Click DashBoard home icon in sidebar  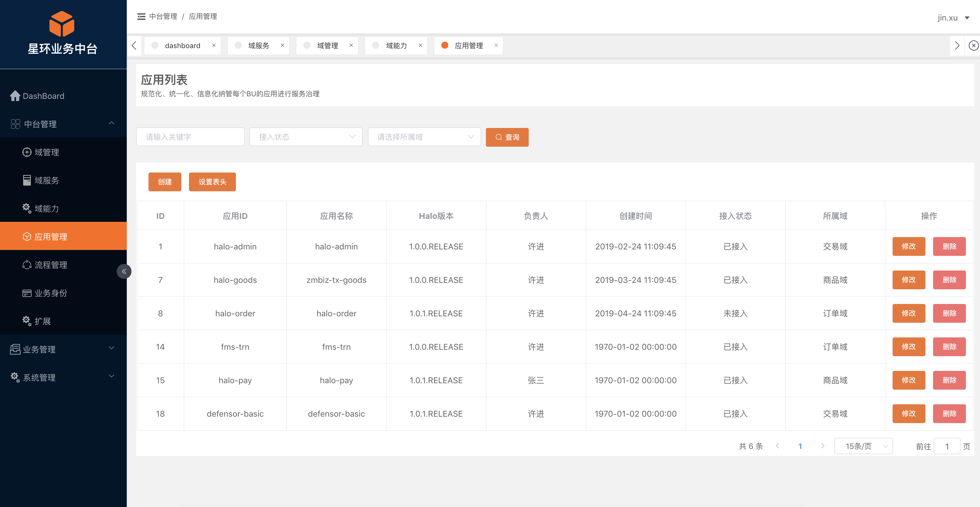pyautogui.click(x=15, y=96)
